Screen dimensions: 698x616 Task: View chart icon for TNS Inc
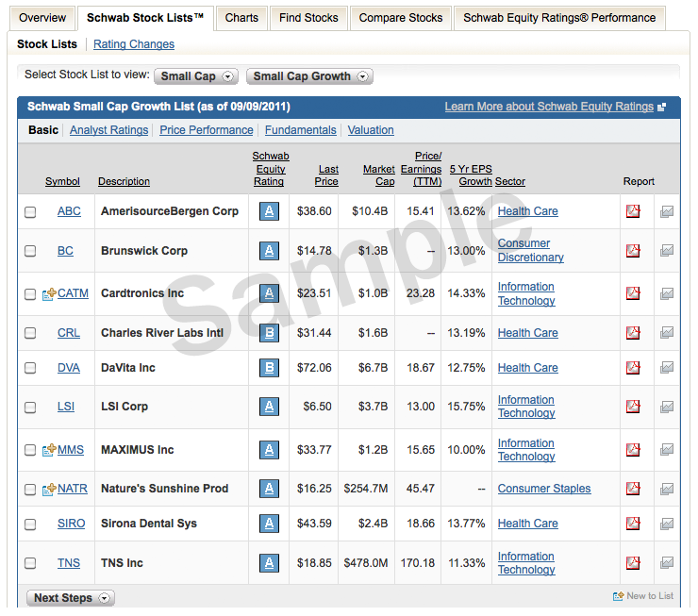click(666, 562)
